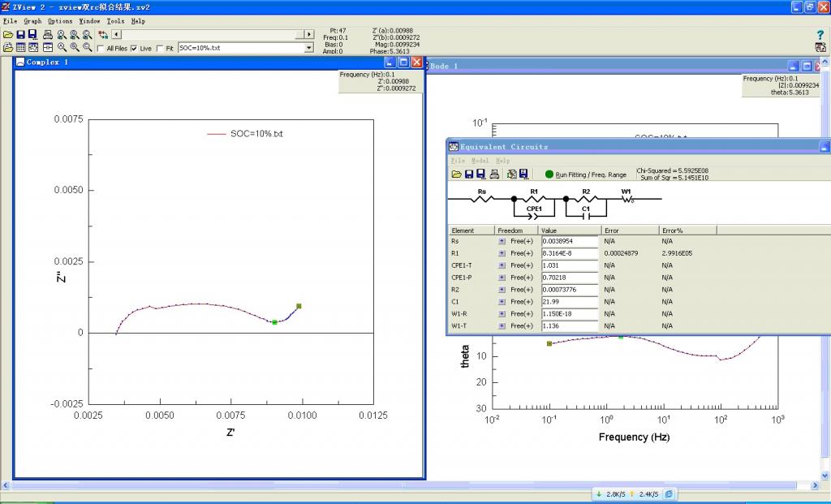Click the first save icon in Equivalent Circuits
The image size is (831, 504).
469,174
